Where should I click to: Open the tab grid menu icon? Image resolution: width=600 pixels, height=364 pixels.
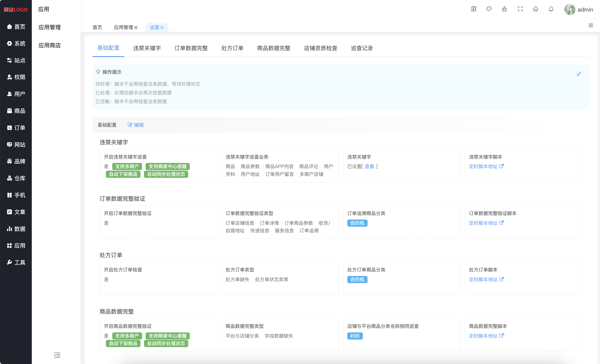pos(590,25)
